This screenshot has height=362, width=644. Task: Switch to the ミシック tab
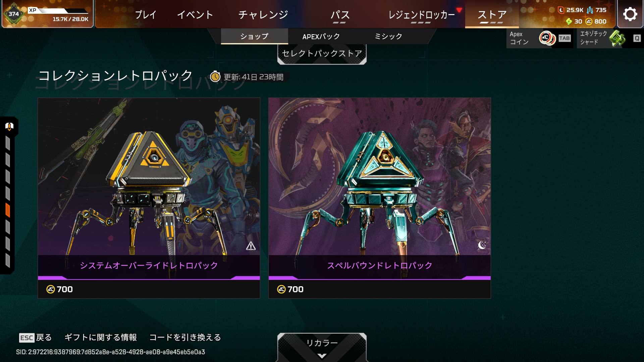[388, 36]
